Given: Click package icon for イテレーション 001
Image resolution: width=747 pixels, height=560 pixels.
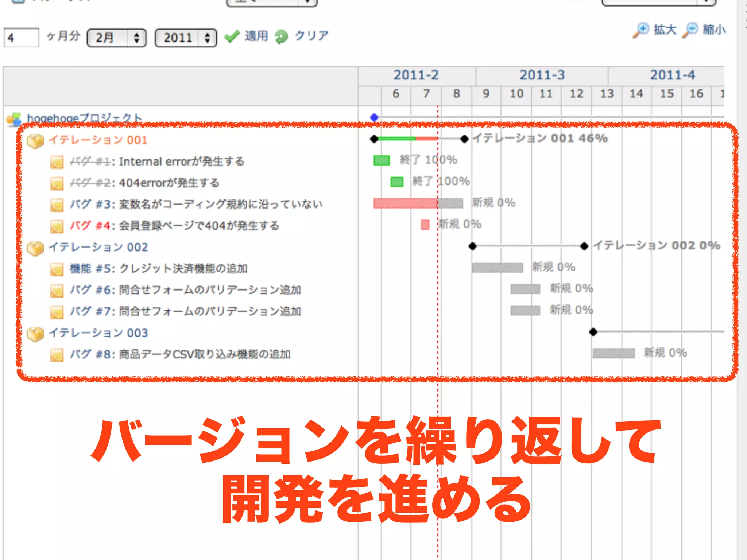Looking at the screenshot, I should pos(35,141).
